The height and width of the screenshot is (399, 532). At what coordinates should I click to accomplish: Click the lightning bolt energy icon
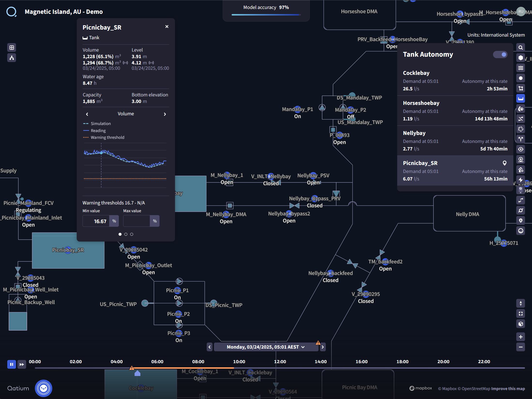tap(521, 180)
